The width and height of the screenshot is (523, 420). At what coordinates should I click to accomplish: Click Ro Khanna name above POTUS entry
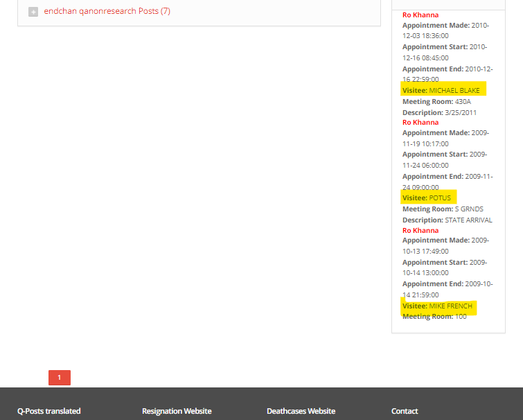[x=420, y=123]
